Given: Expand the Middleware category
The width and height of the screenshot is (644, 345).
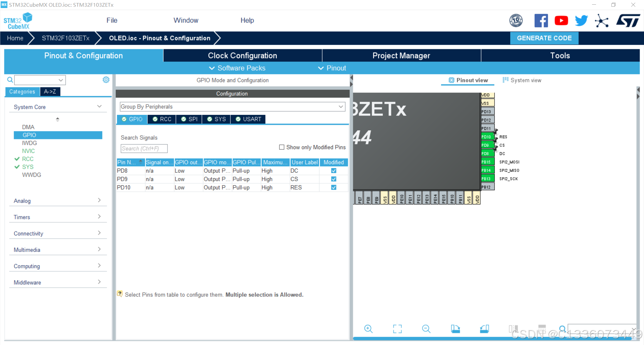Looking at the screenshot, I should pyautogui.click(x=58, y=282).
